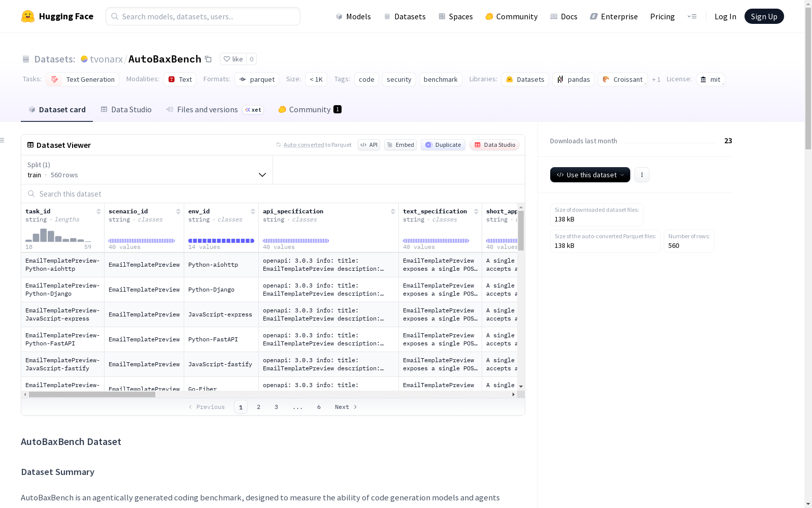Click the JavaScript-fastify env_id cell
This screenshot has width=812, height=508.
pos(221,364)
